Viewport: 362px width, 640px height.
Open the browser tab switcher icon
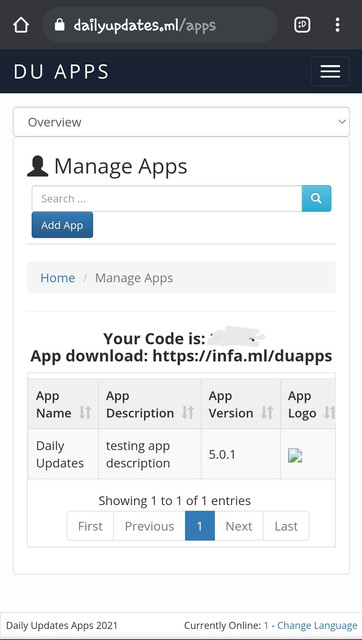click(302, 25)
